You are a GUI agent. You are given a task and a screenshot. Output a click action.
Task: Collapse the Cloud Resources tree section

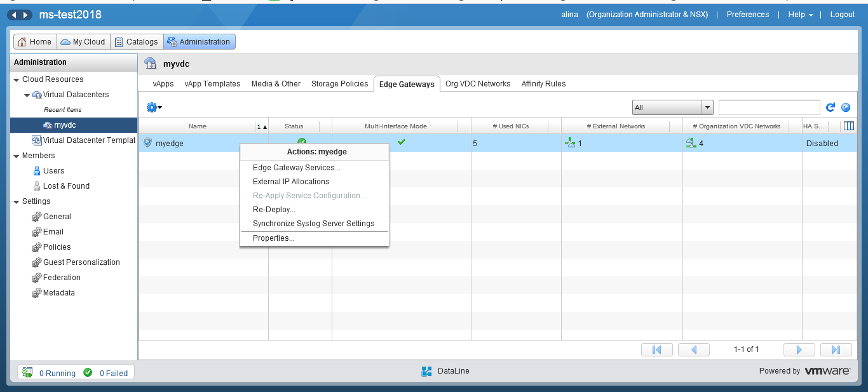(x=16, y=79)
